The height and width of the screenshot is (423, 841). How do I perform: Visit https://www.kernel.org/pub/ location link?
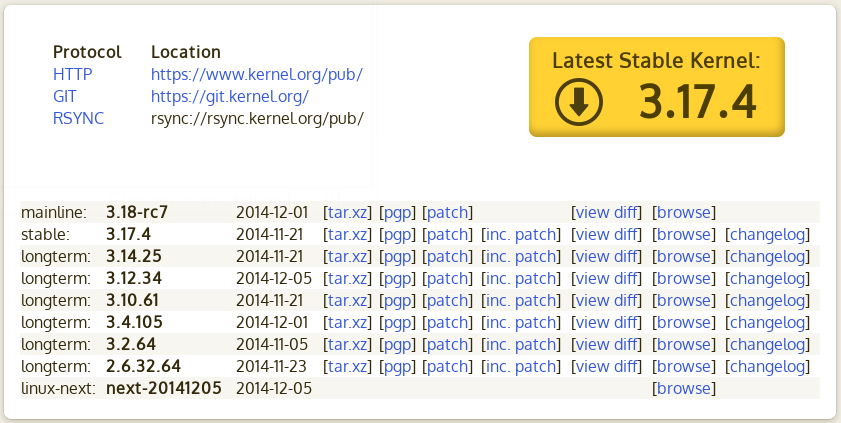pyautogui.click(x=256, y=74)
